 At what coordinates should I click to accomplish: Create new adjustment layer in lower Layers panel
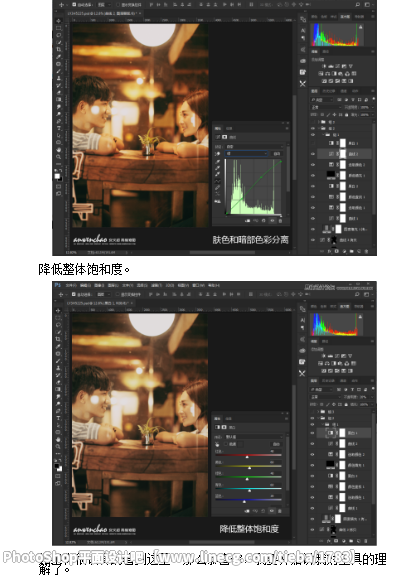(343, 541)
